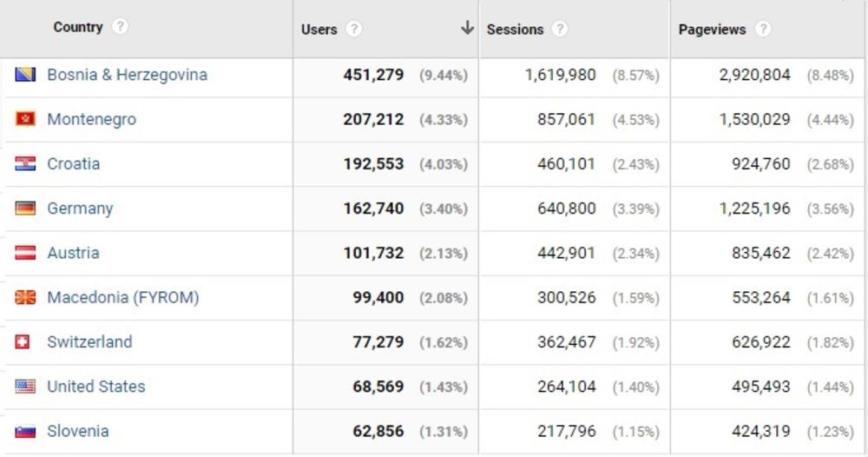Viewport: 868px width, 457px height.
Task: Open the Montenegro country link
Action: pyautogui.click(x=91, y=119)
